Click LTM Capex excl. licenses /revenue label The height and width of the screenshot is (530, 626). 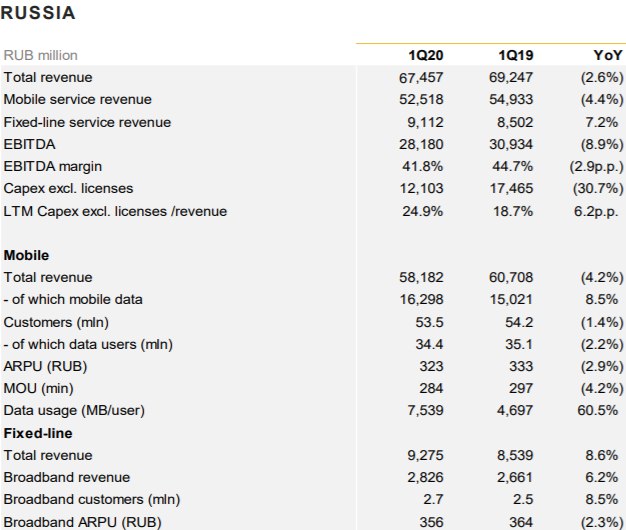point(115,211)
